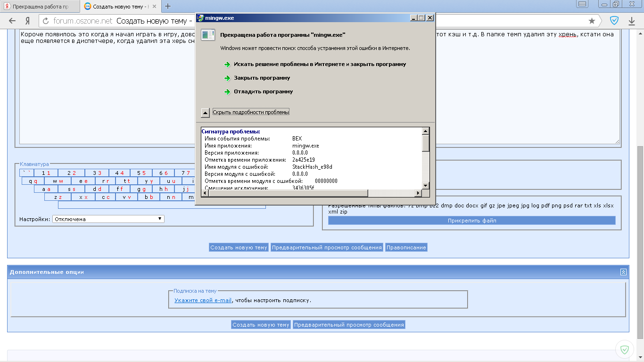Choose "Закрыть программу" in the error dialog
This screenshot has height=362, width=644.
262,78
